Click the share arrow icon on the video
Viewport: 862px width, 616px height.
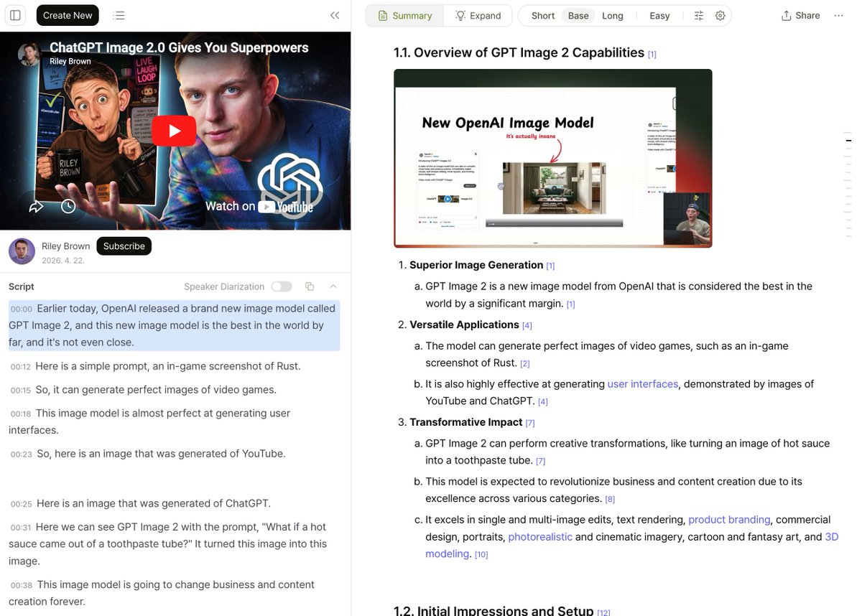coord(36,207)
